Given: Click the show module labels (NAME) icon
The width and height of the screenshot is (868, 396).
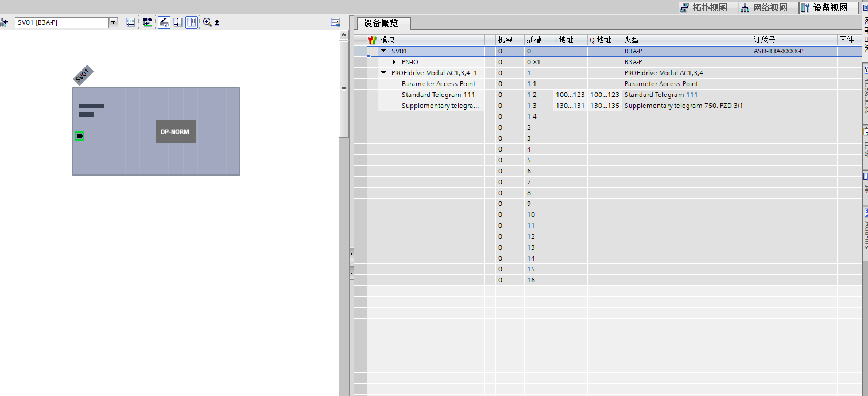Looking at the screenshot, I should (148, 22).
